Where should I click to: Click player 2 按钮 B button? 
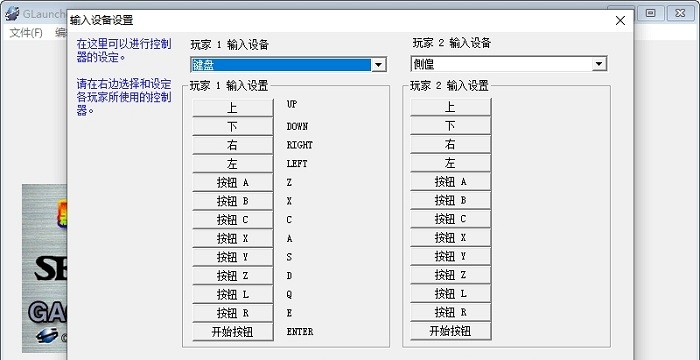pos(450,200)
